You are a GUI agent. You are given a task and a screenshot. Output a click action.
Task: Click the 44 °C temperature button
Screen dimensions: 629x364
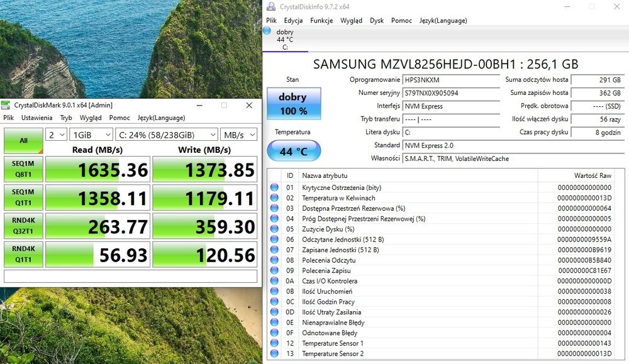tap(294, 151)
